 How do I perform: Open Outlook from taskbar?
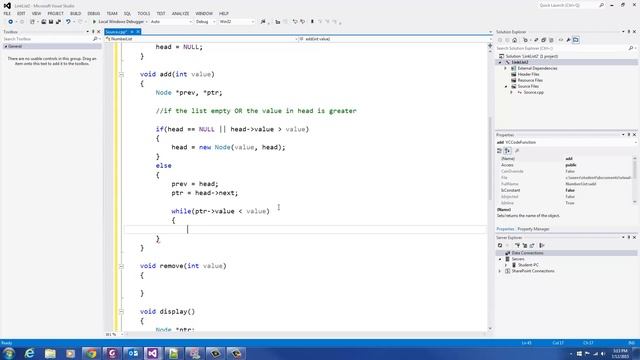(x=133, y=353)
